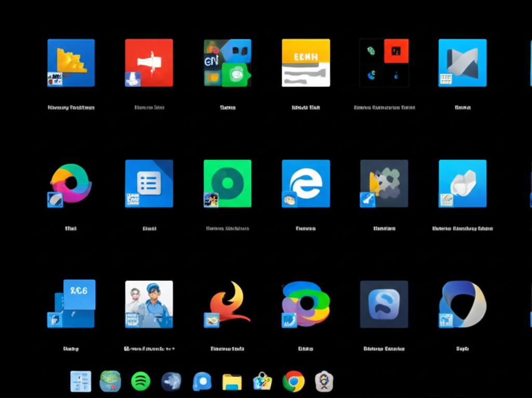Open the multicolor swirl icon in middle row

pos(71,183)
